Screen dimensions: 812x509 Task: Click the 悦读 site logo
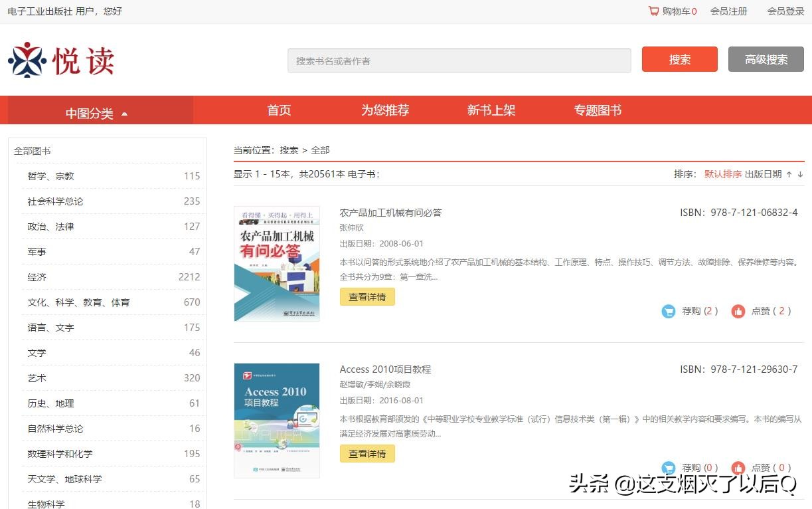[x=60, y=60]
